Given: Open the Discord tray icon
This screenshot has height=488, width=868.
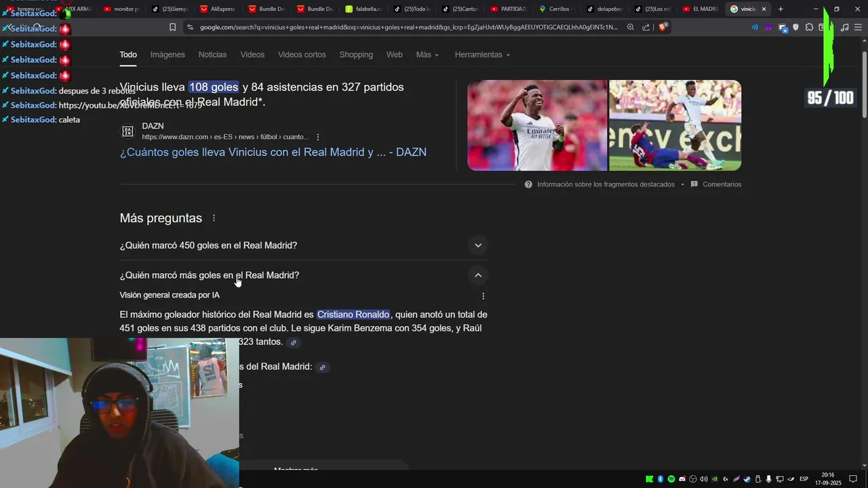Looking at the screenshot, I should [682, 479].
